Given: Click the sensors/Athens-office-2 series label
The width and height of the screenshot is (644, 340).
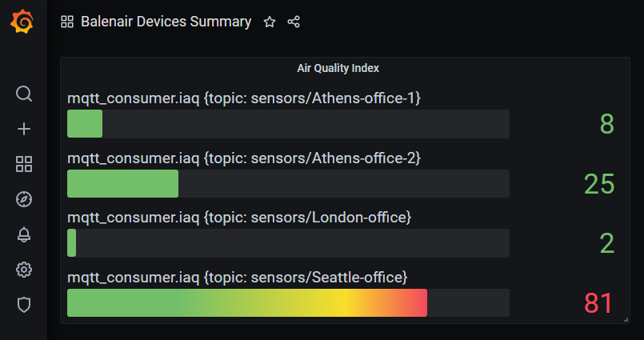Looking at the screenshot, I should pyautogui.click(x=244, y=158).
